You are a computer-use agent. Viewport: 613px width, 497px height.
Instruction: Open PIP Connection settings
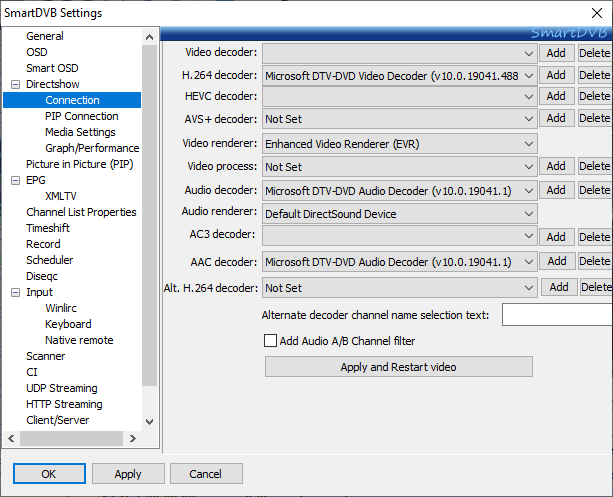click(x=81, y=117)
